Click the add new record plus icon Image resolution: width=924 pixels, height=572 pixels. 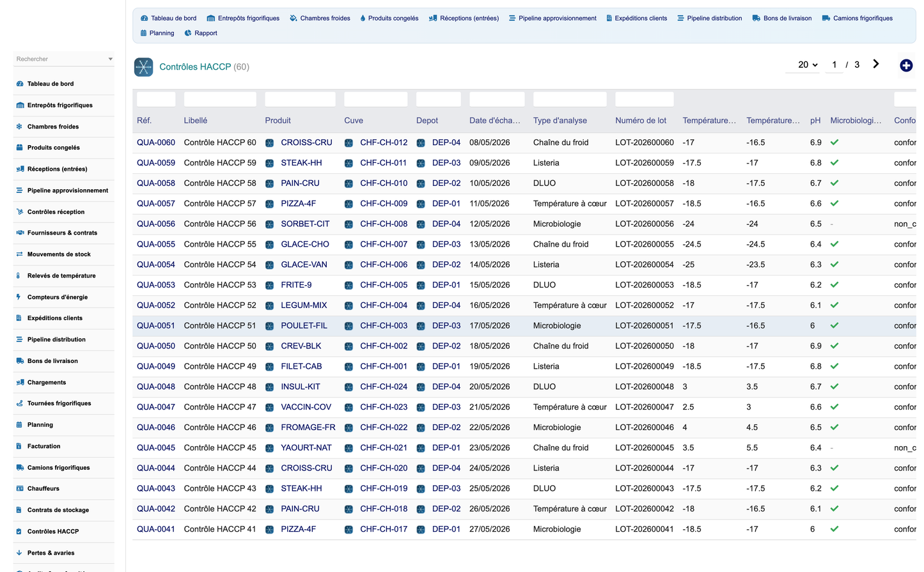(906, 66)
